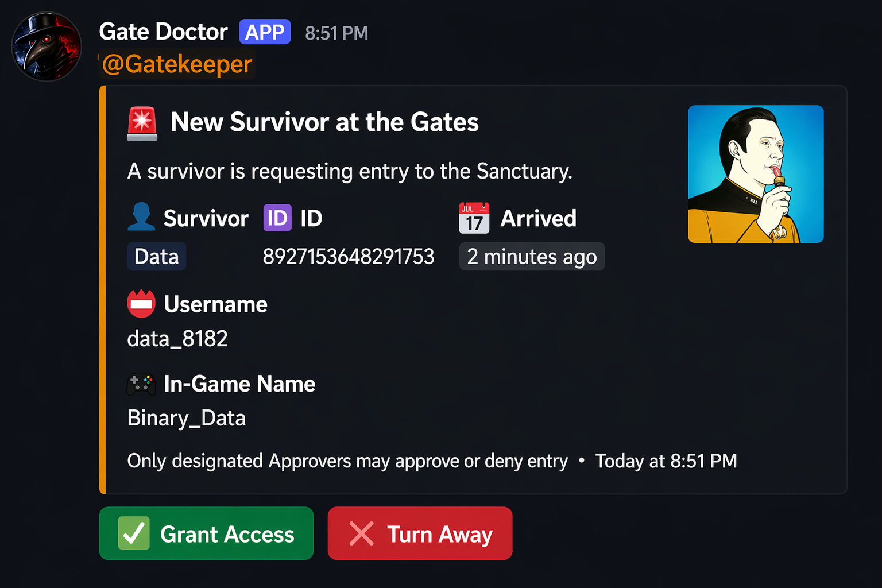Click the Binary_Data in-game name
Viewport: 882px width, 588px height.
click(x=186, y=418)
